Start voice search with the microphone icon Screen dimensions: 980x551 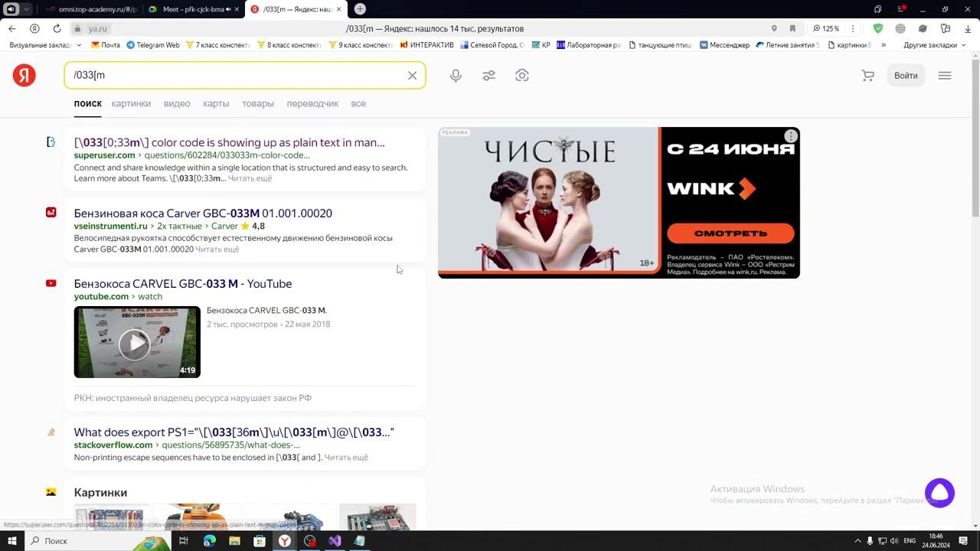click(456, 75)
